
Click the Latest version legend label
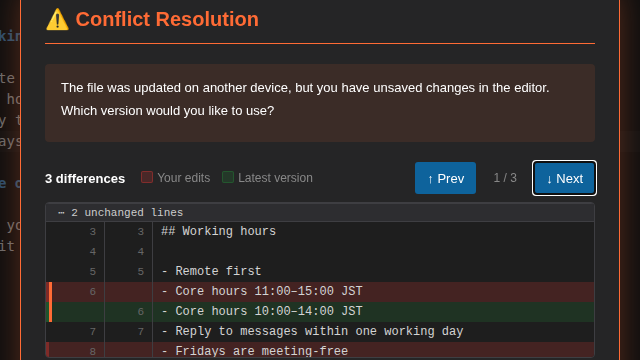(x=276, y=178)
